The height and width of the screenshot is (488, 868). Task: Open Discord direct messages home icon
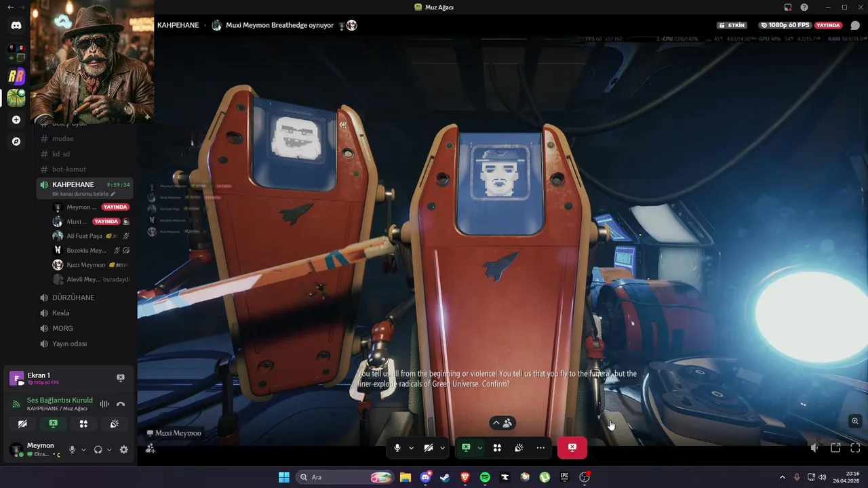pyautogui.click(x=16, y=25)
